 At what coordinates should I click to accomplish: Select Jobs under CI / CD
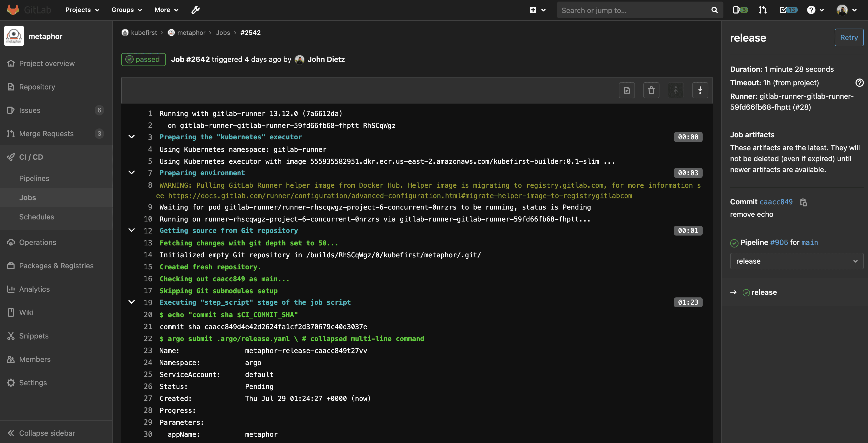click(x=56, y=198)
